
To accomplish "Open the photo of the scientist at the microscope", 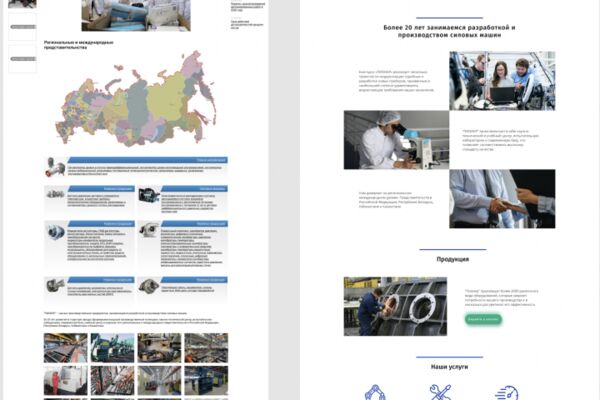I will [x=396, y=140].
